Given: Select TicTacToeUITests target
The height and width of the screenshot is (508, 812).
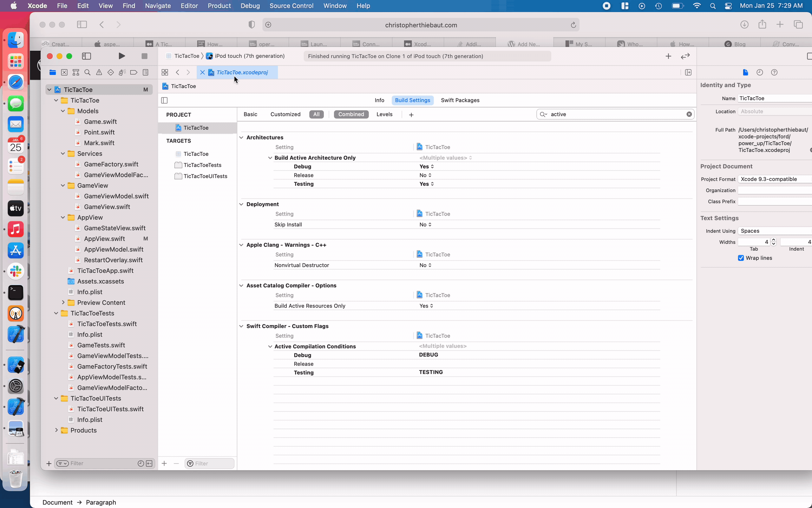Looking at the screenshot, I should coord(201,176).
